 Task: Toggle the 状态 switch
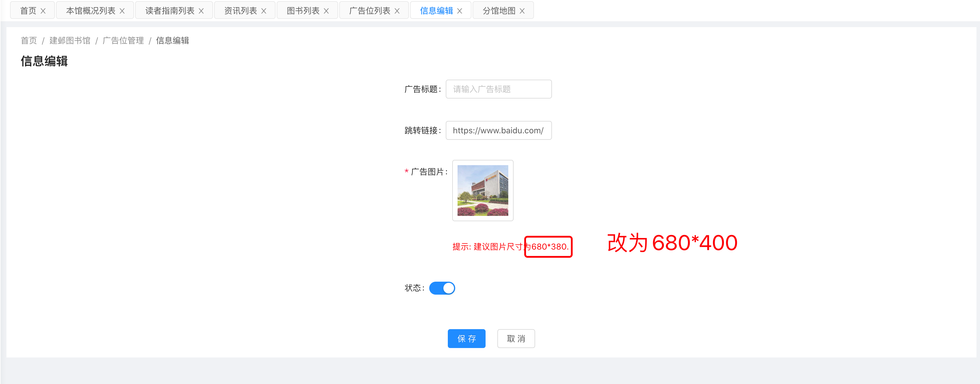[442, 288]
